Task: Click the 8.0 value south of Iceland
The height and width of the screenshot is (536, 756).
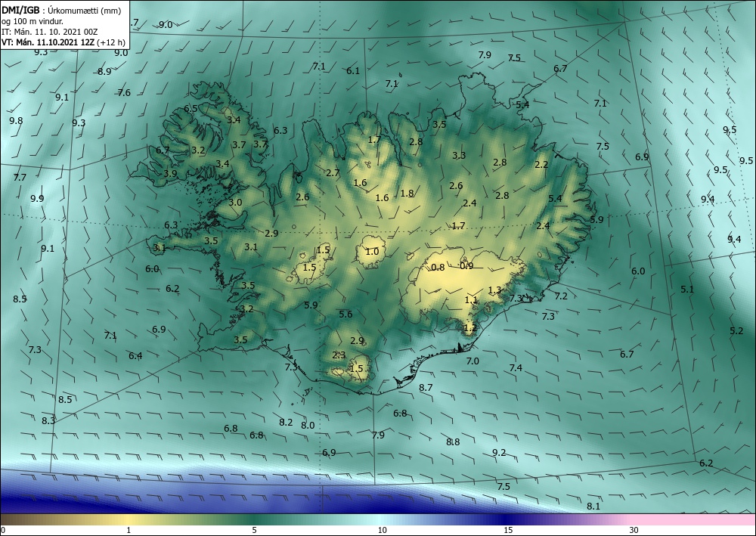Action: [308, 425]
